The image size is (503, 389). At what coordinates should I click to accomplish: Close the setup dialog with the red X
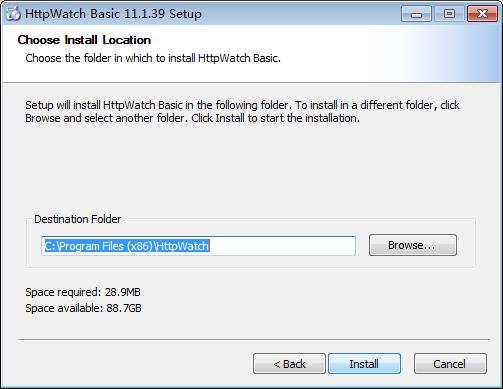coord(482,14)
